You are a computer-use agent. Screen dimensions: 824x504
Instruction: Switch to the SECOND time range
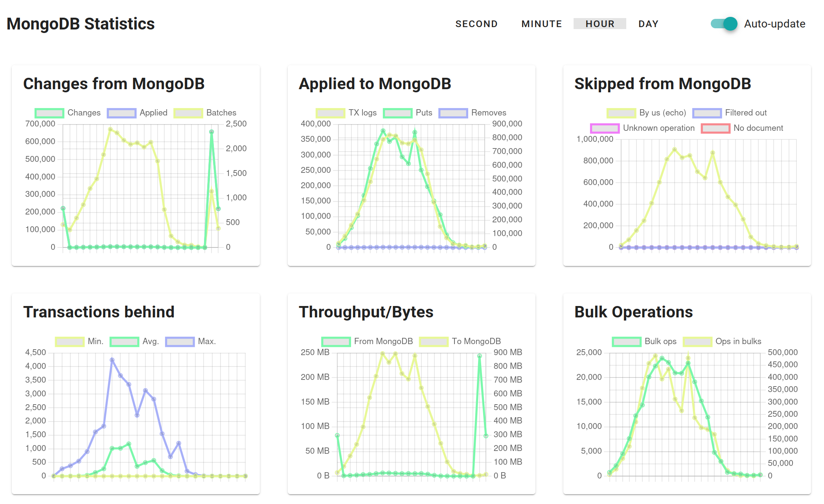(x=476, y=24)
